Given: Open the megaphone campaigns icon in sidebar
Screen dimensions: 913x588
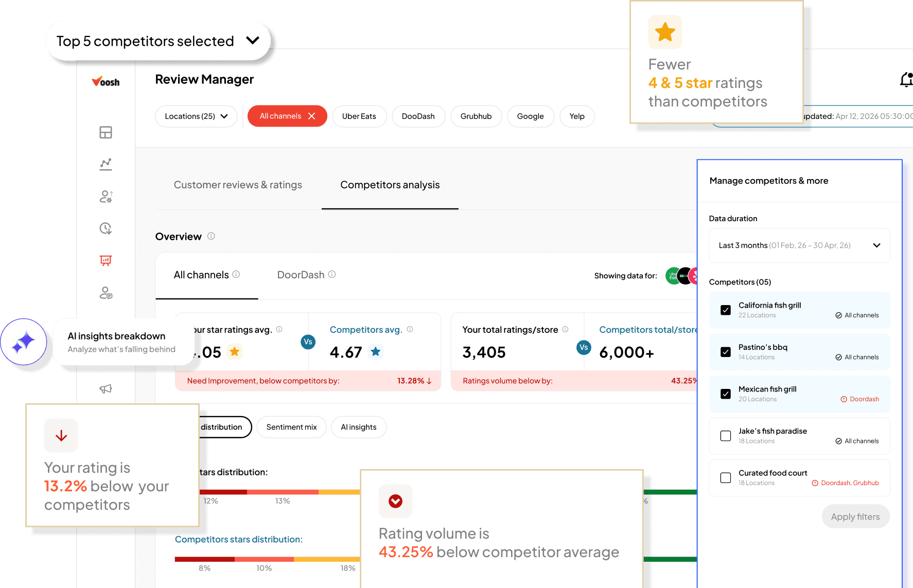Looking at the screenshot, I should 106,389.
